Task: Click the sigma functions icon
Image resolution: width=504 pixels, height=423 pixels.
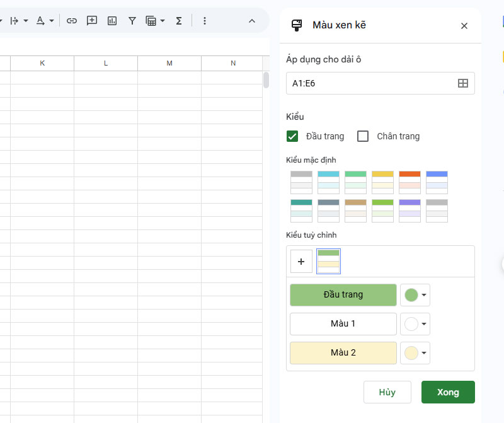Action: pos(179,21)
